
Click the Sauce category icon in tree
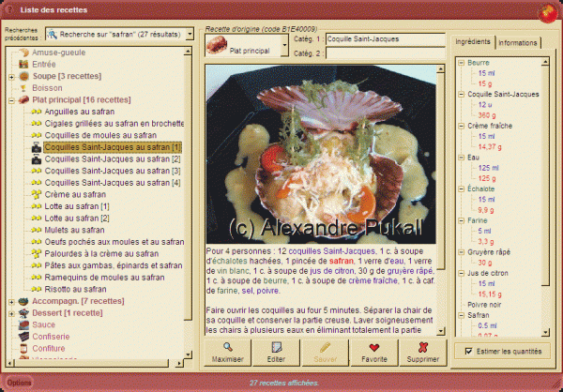(x=24, y=324)
